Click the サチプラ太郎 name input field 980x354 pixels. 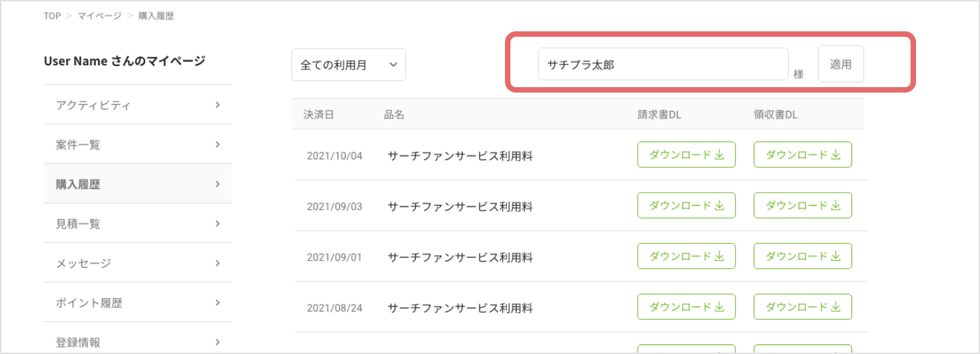point(663,65)
